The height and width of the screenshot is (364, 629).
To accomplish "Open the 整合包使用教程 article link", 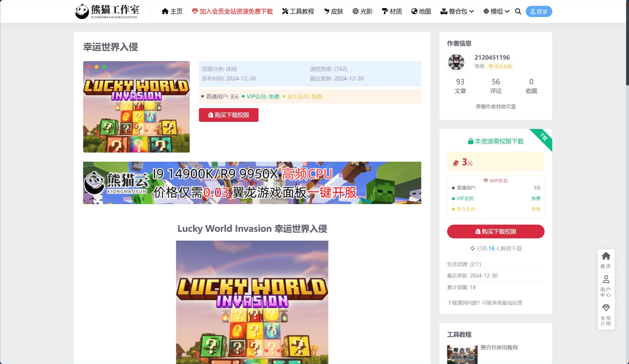I will (499, 347).
